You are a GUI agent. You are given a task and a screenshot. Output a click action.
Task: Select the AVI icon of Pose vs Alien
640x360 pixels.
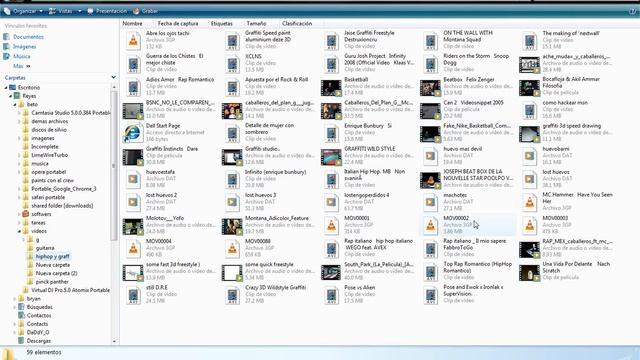(331, 295)
